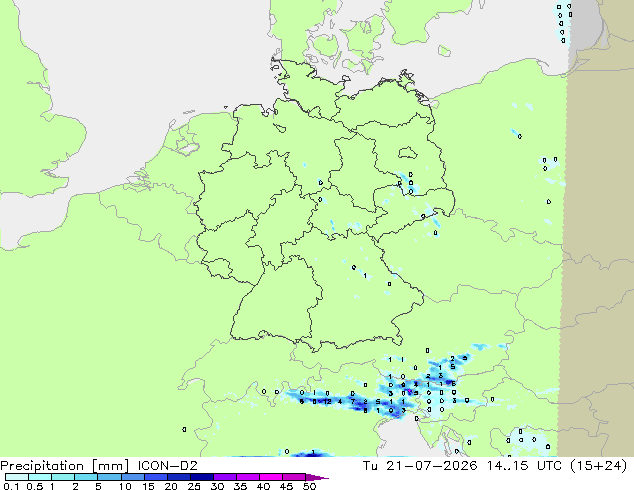
Task: Click the 5–10 mm legend swatch
Action: (x=109, y=477)
